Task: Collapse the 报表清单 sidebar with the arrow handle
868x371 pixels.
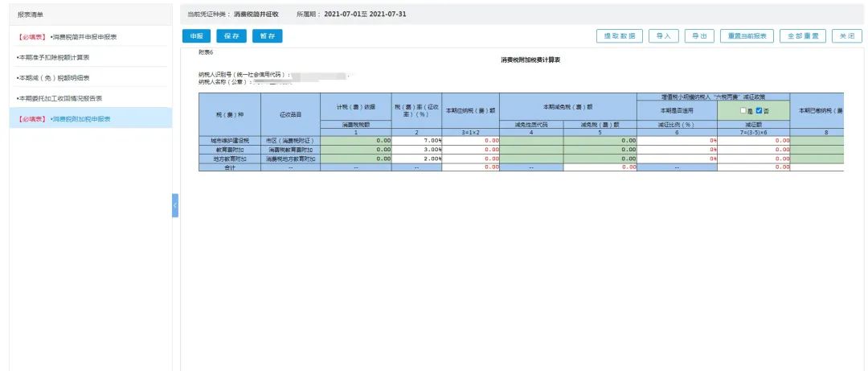Action: pyautogui.click(x=175, y=205)
